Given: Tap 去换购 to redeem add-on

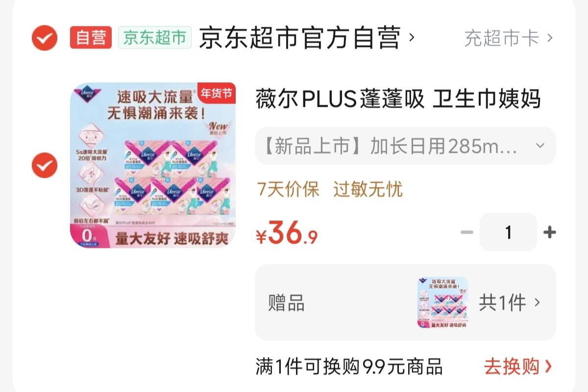Looking at the screenshot, I should pos(518,367).
